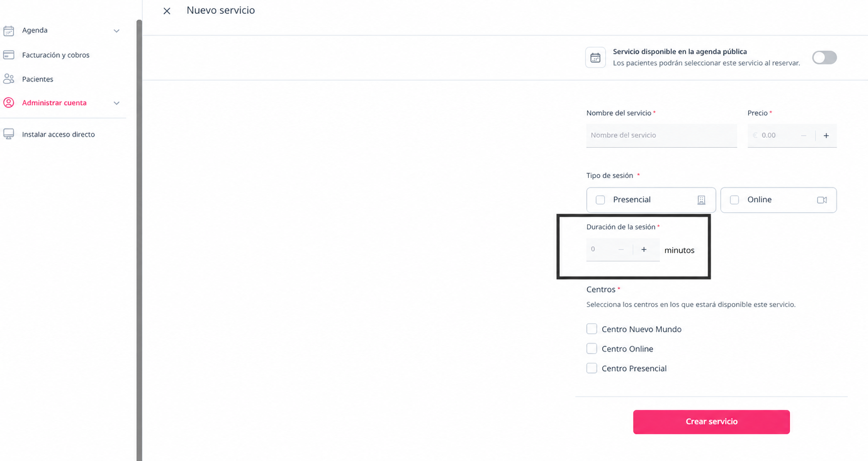Increase session duration with plus button
Screen dimensions: 868x461
[x=644, y=249]
